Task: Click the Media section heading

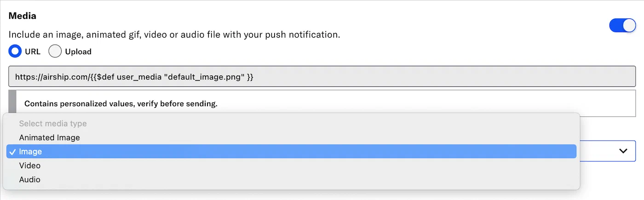Action: tap(23, 16)
